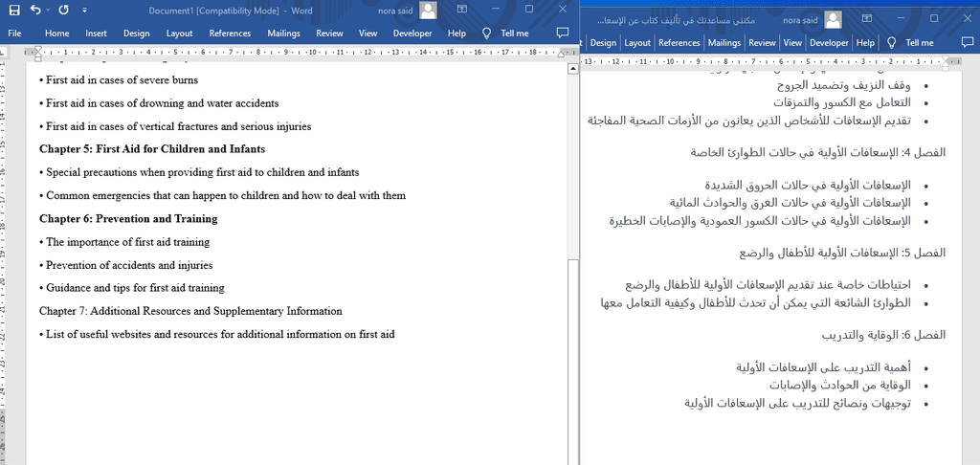Select the Design tab in right window
This screenshot has height=465, width=980.
pos(603,42)
